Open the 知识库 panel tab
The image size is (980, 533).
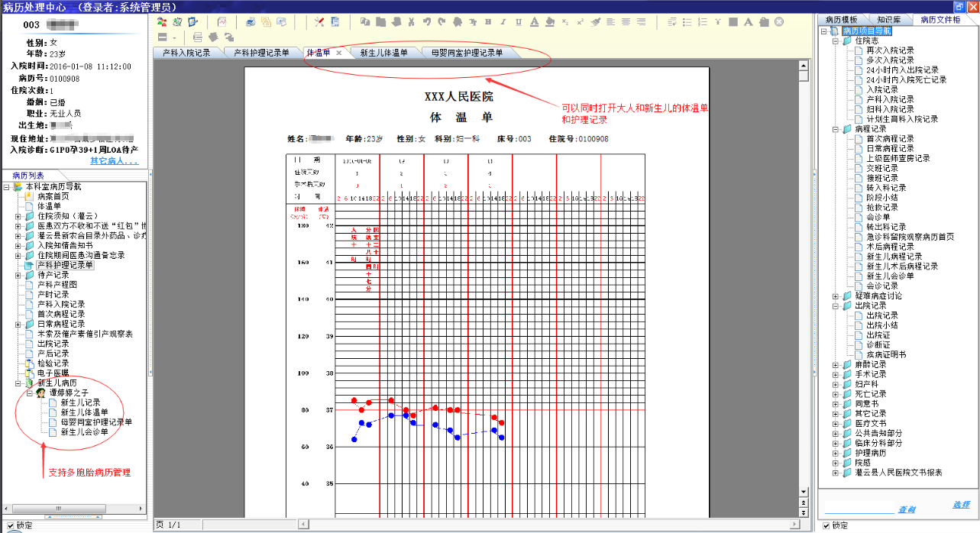890,19
